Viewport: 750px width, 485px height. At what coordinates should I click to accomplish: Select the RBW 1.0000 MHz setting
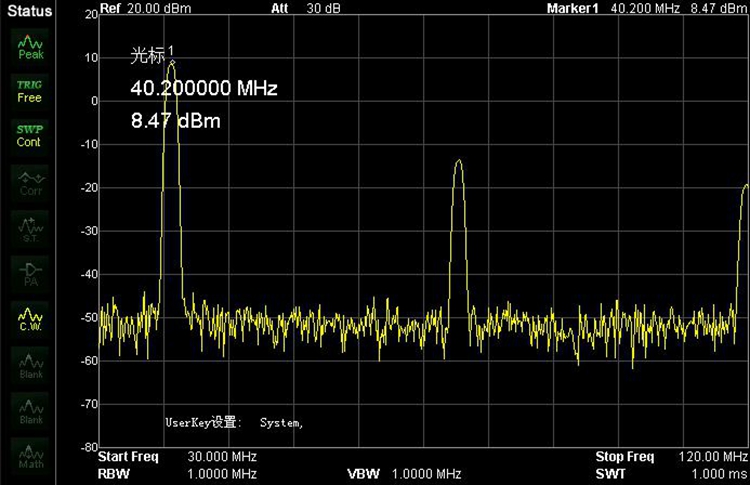pos(178,473)
